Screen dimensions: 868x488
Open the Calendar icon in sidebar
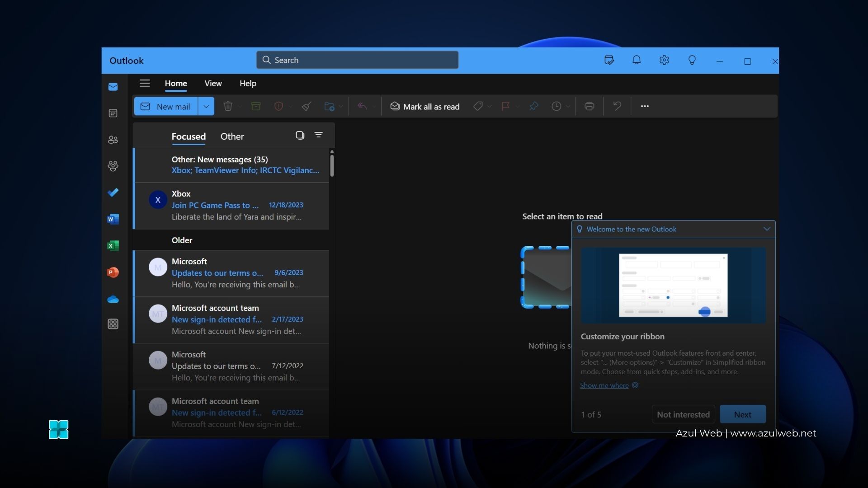[113, 113]
